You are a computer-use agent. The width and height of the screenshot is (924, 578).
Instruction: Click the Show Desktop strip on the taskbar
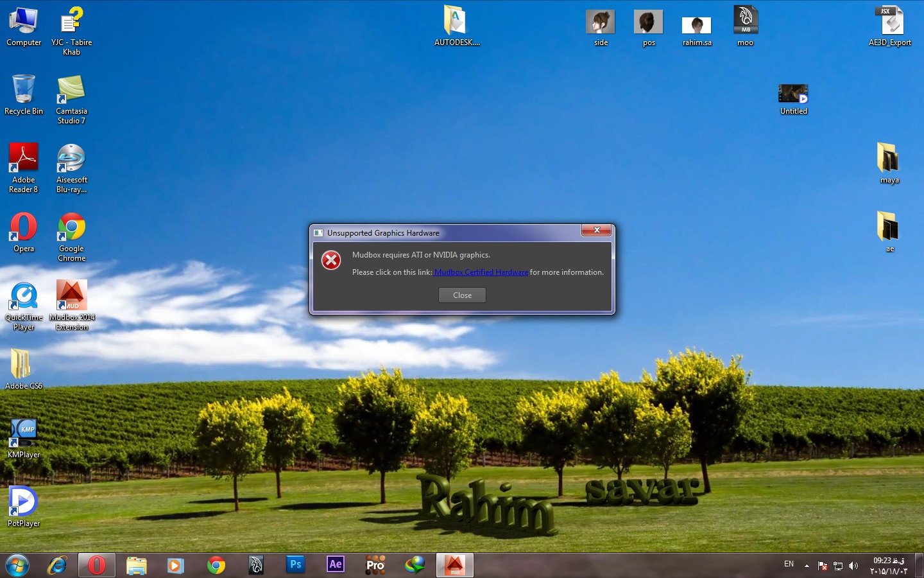pos(920,565)
